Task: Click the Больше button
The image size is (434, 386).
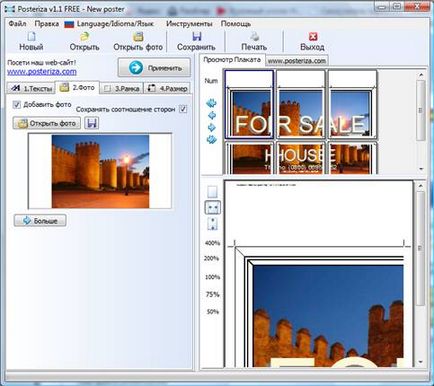Action: 40,221
